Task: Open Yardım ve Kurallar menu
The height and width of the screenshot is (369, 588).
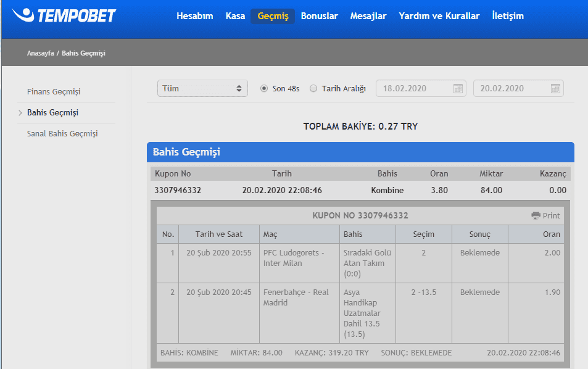Action: [439, 16]
